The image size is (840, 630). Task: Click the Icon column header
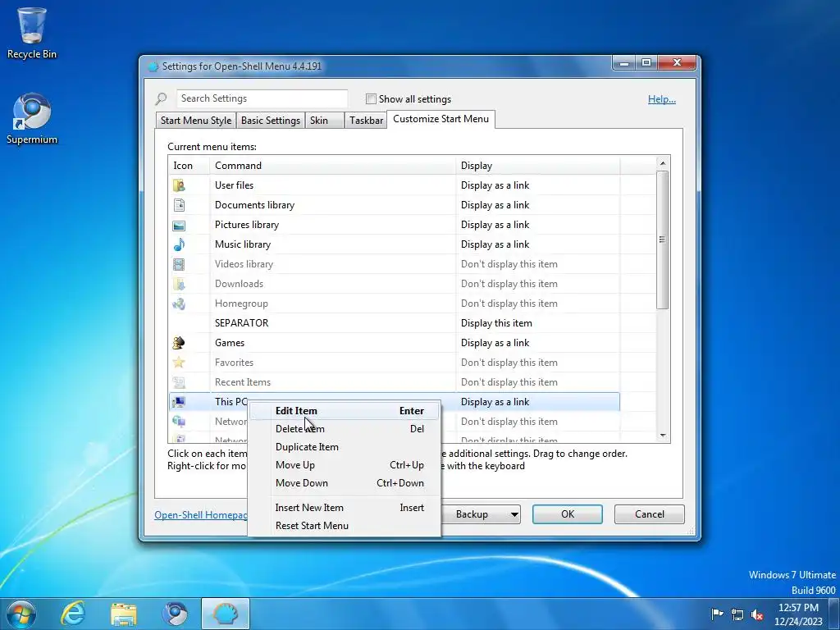(189, 166)
